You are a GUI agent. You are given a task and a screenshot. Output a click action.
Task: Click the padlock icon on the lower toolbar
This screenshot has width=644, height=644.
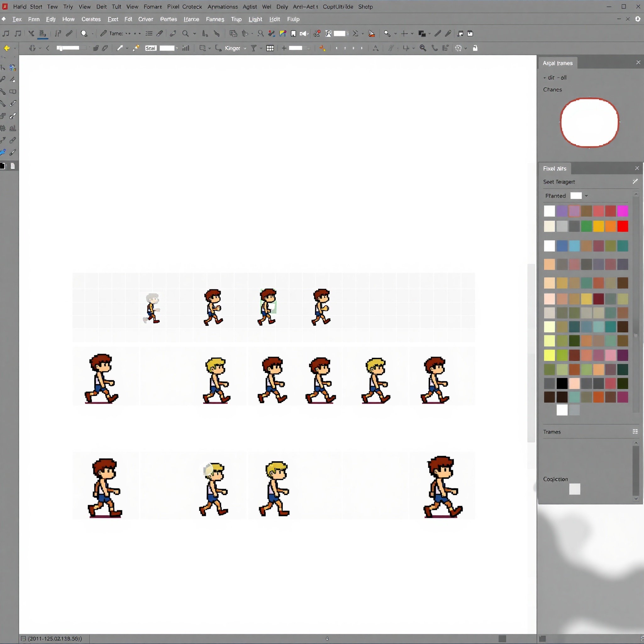(x=475, y=48)
